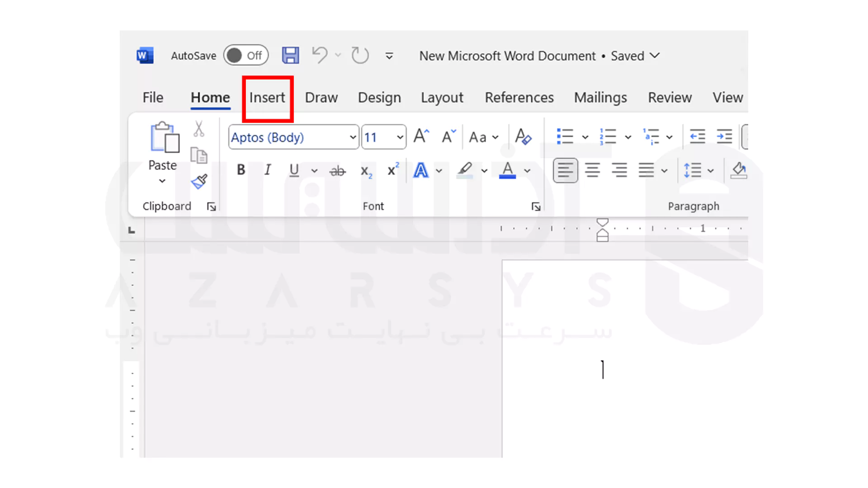
Task: Go to the Layout tab
Action: click(x=442, y=98)
